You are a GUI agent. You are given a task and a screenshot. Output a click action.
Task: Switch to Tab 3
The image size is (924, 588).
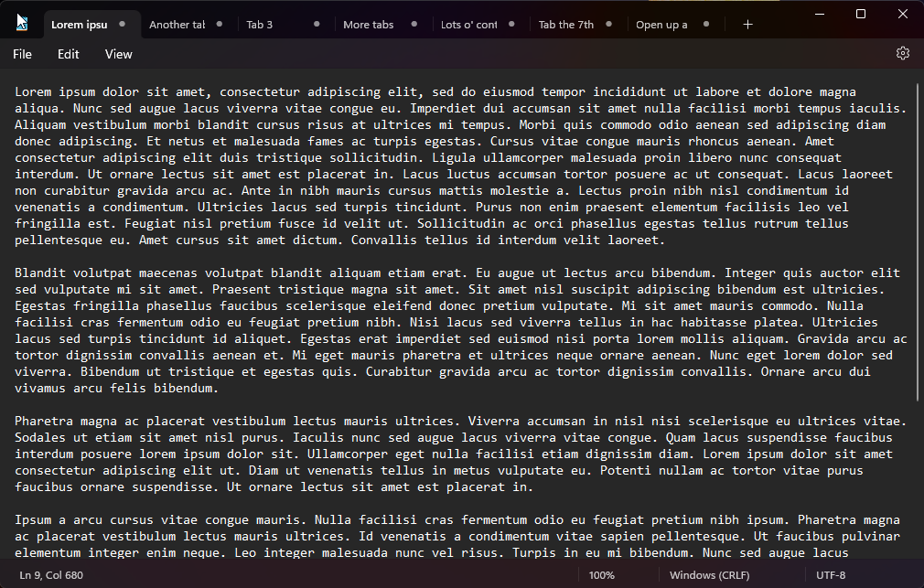point(259,25)
